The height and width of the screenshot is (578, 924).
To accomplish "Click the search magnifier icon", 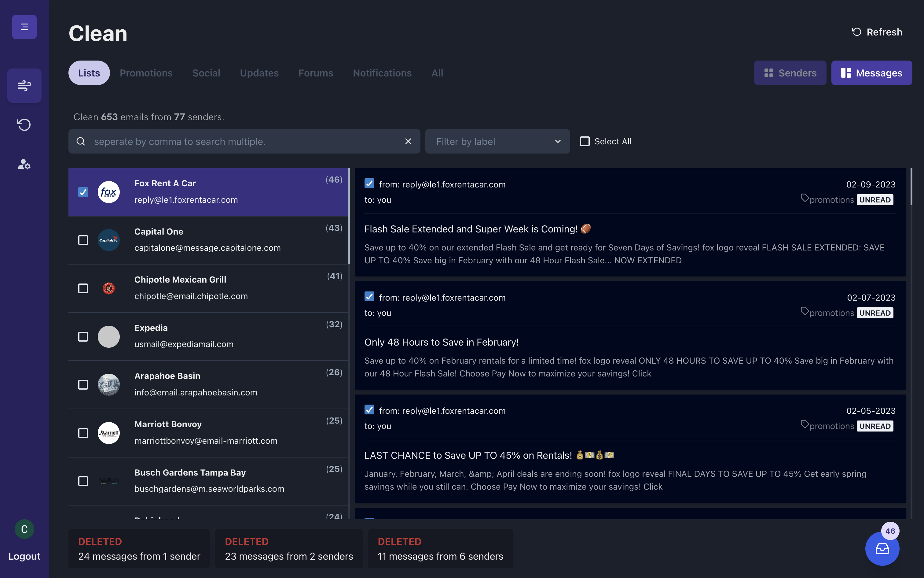I will 81,141.
